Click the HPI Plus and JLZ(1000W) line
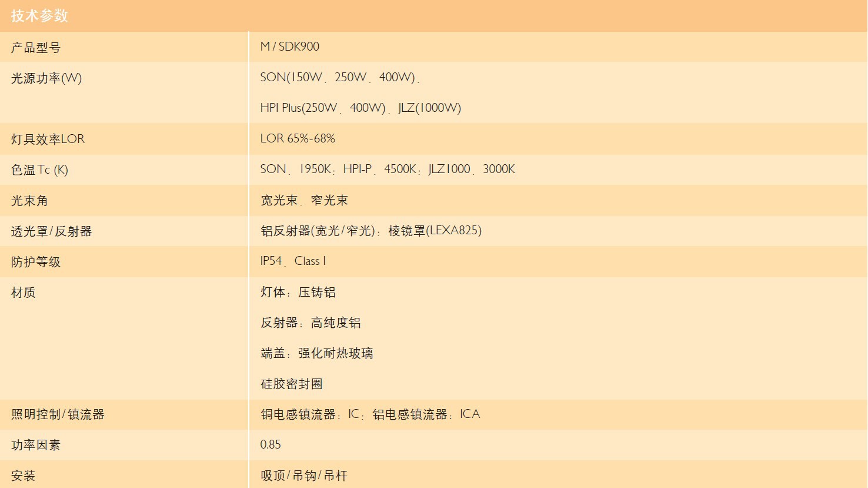The image size is (868, 488). click(360, 108)
